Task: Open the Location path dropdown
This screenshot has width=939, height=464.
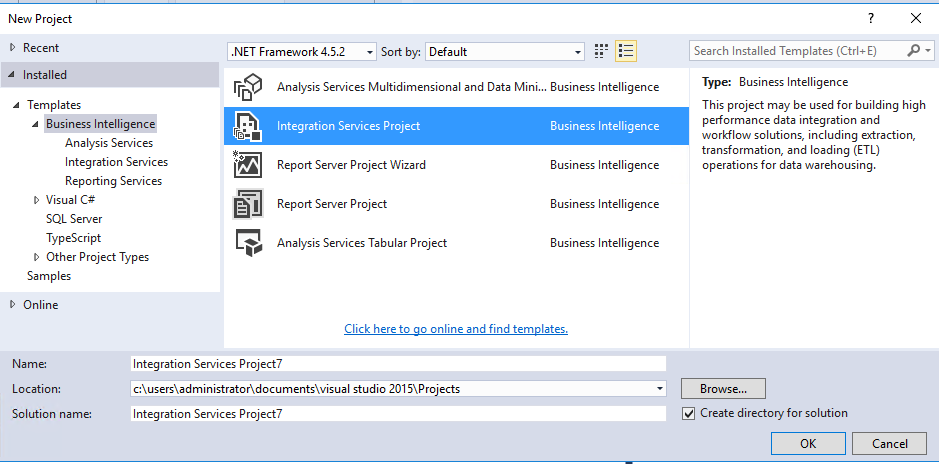Action: (659, 388)
